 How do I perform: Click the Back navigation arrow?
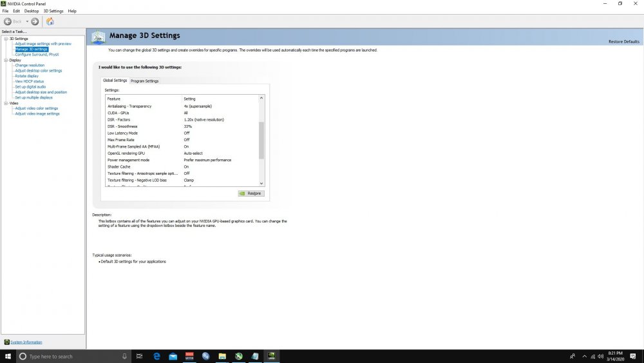(8, 21)
